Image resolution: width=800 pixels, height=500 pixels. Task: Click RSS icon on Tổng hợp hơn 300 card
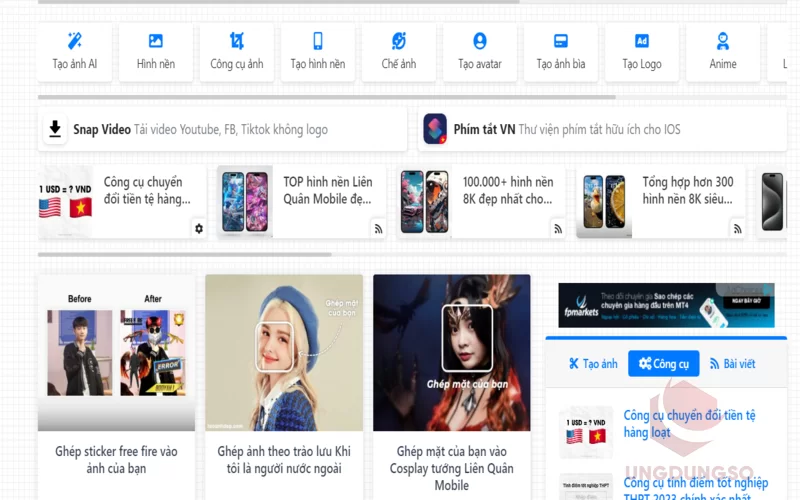click(x=738, y=229)
